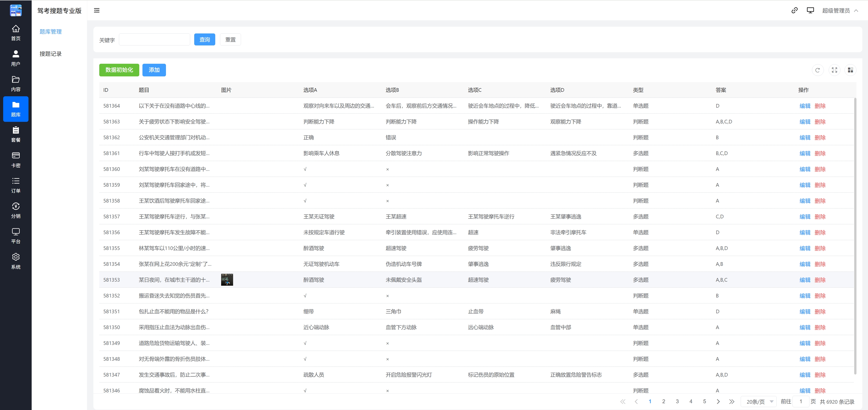
Task: Go to page 2
Action: pyautogui.click(x=663, y=402)
